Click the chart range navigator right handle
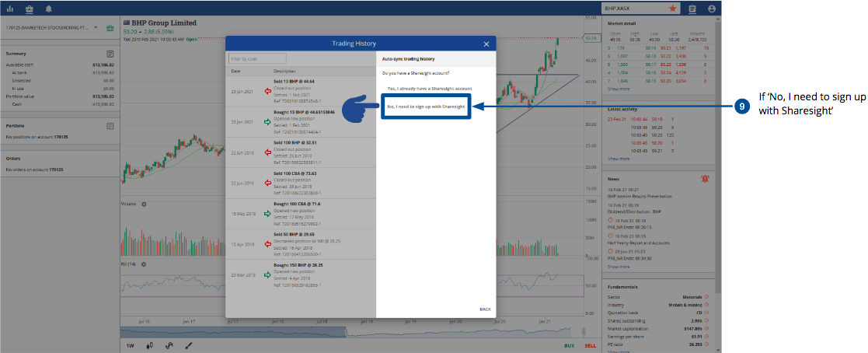Image resolution: width=868 pixels, height=353 pixels. point(584,332)
